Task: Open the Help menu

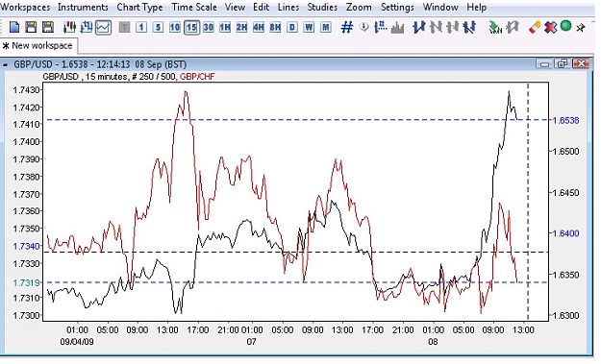Action: click(476, 8)
